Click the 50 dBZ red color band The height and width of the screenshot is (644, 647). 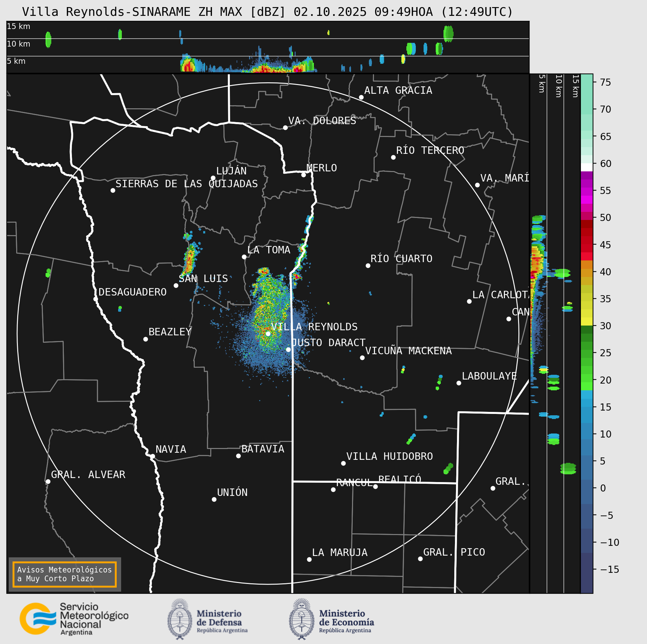click(587, 216)
